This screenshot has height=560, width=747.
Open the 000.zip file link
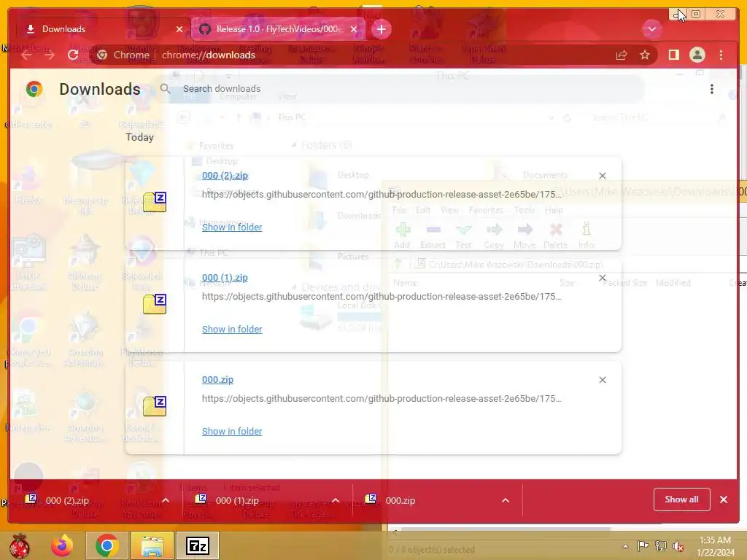pos(217,379)
